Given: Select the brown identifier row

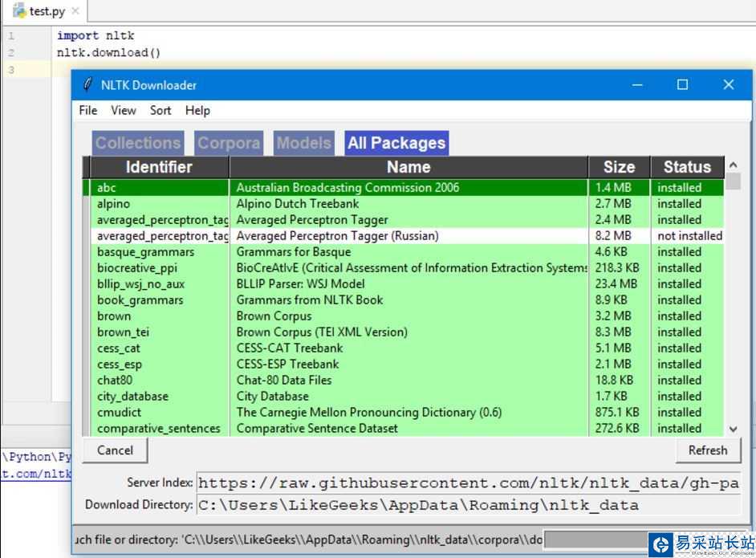Looking at the screenshot, I should pyautogui.click(x=403, y=316).
